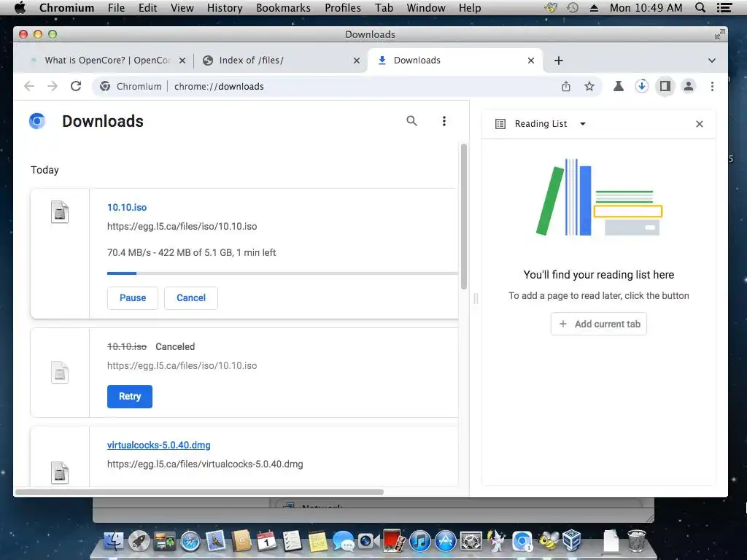Viewport: 747px width, 560px height.
Task: Bookmark this page with the star icon
Action: (589, 86)
